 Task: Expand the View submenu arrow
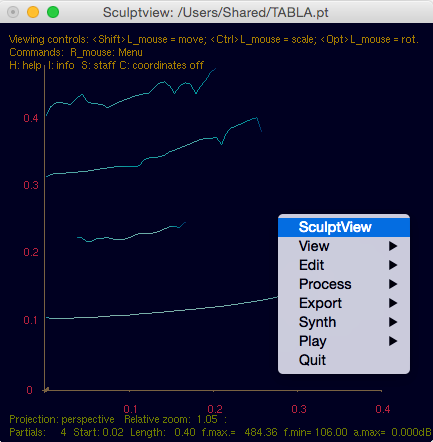pos(393,246)
